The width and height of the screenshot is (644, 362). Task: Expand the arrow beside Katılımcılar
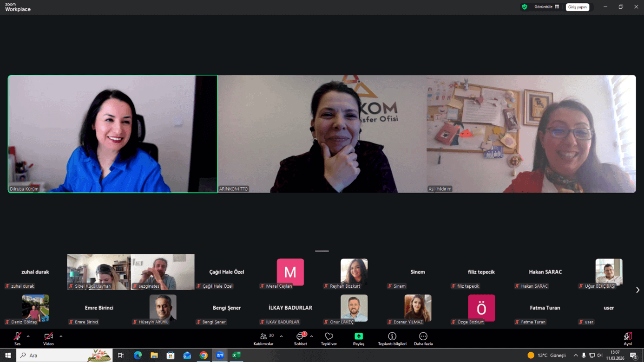click(x=281, y=336)
